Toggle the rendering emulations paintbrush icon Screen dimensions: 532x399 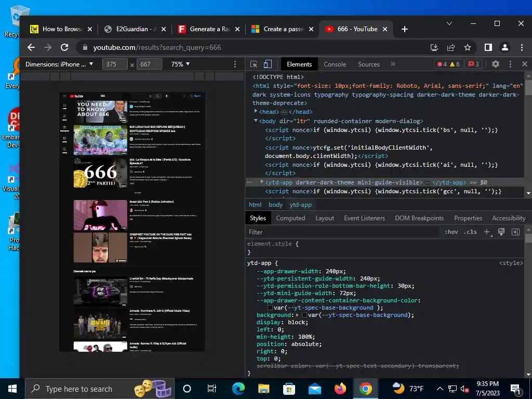point(501,232)
